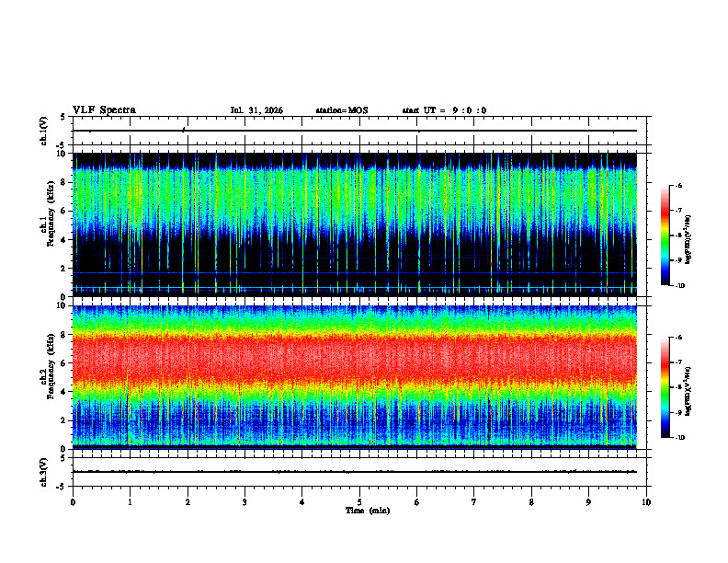Click time axis tick label '7'

coord(474,502)
